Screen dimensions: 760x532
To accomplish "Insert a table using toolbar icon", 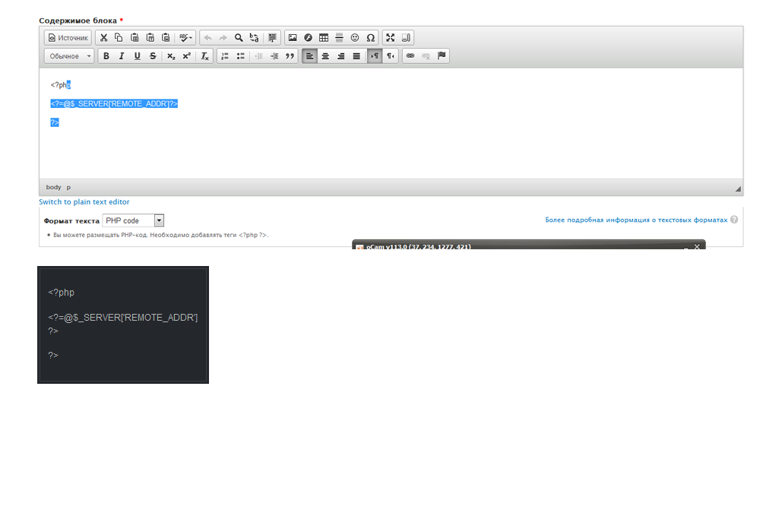I will click(x=324, y=38).
